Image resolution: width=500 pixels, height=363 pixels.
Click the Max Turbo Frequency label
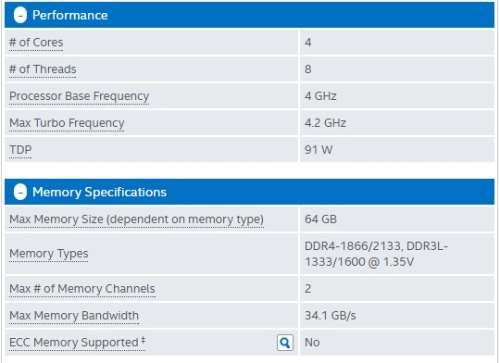[67, 123]
